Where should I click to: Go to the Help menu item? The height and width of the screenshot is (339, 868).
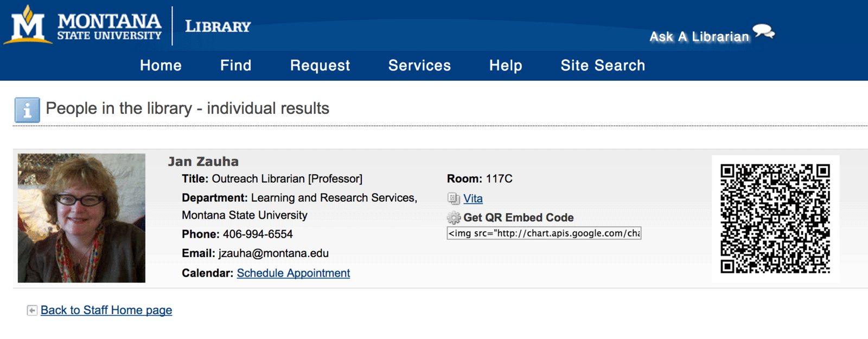(x=506, y=66)
